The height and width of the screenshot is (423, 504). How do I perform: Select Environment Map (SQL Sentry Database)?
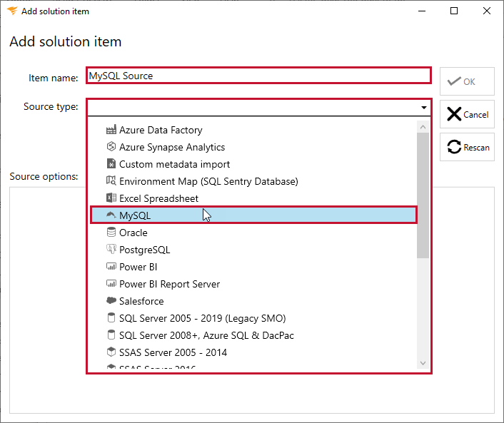pyautogui.click(x=254, y=181)
